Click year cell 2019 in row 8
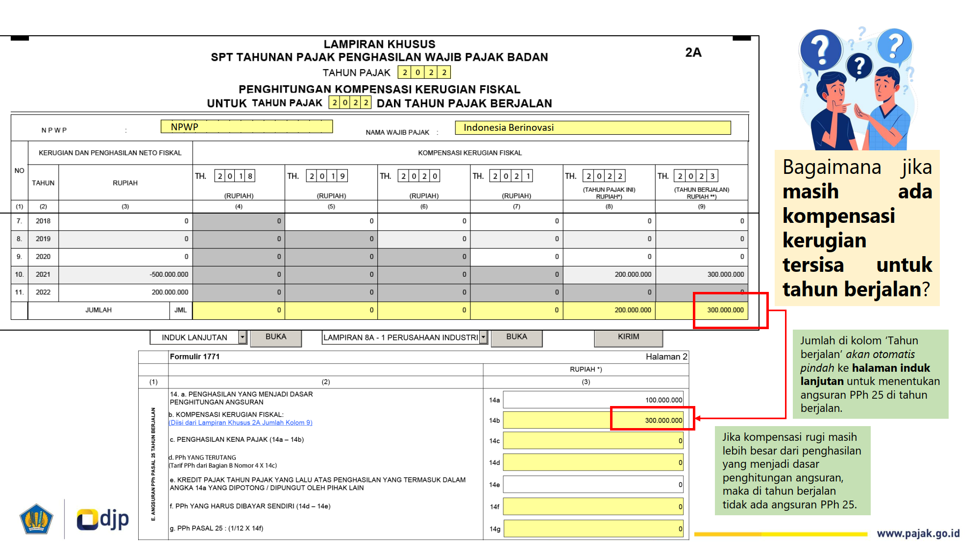 (43, 239)
